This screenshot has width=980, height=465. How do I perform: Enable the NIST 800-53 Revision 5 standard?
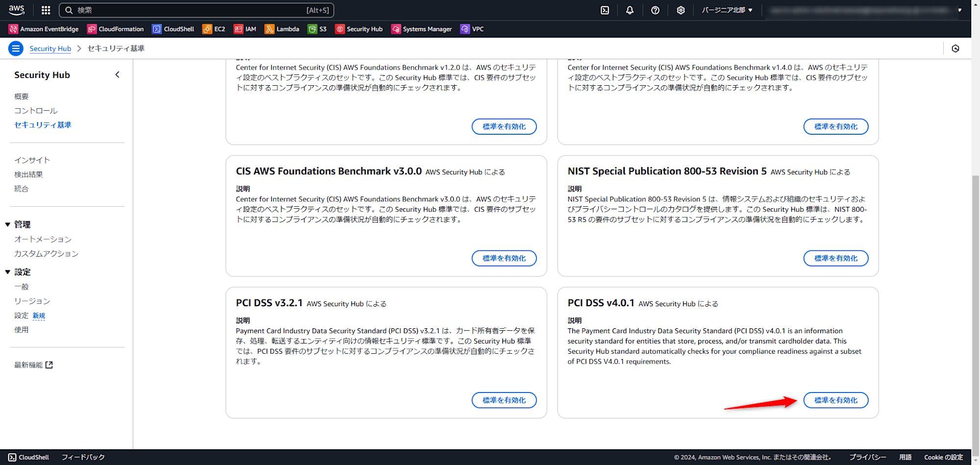pos(836,258)
